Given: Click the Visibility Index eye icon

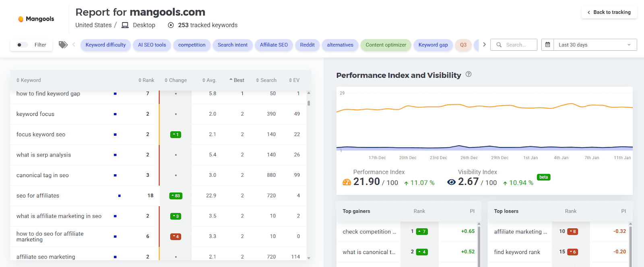Looking at the screenshot, I should 452,182.
